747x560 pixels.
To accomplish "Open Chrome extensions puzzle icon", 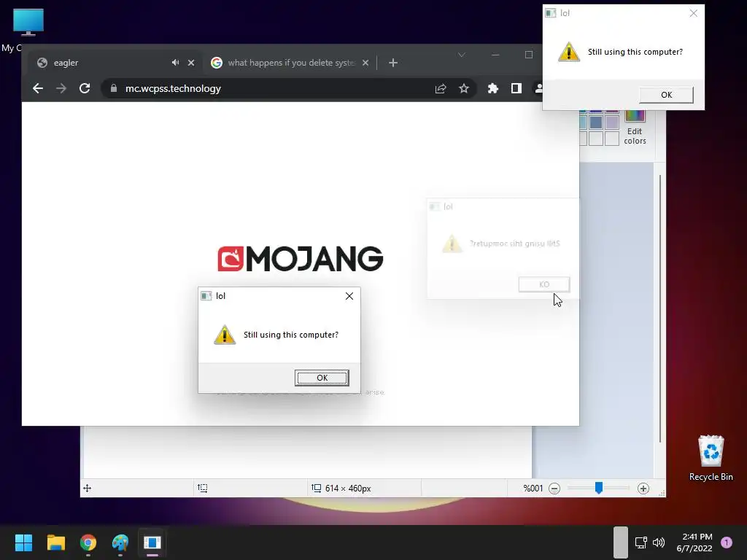I will [x=493, y=88].
